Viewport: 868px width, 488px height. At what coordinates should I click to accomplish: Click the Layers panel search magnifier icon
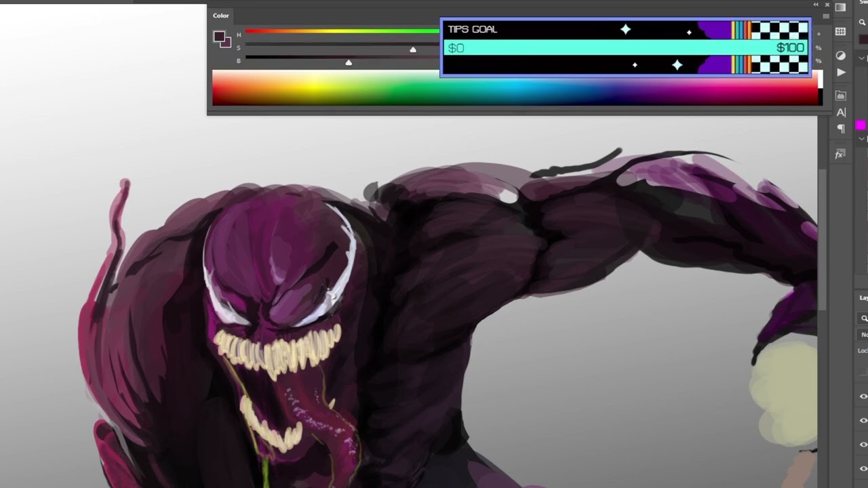coord(864,318)
